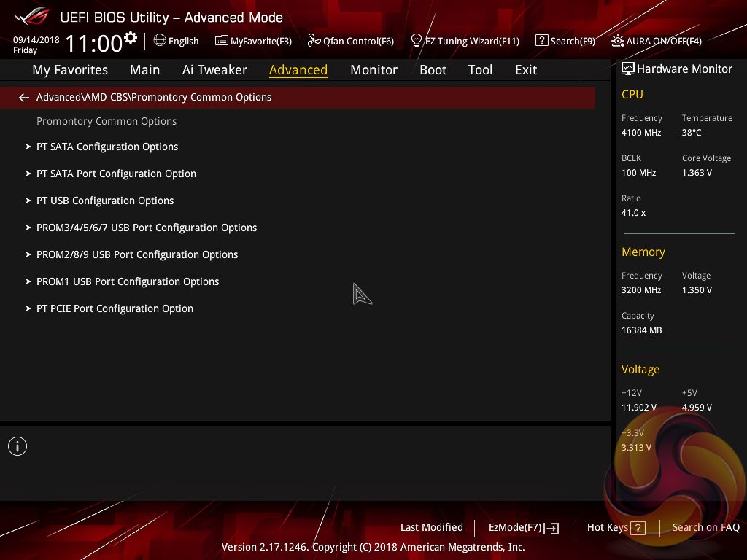Image resolution: width=747 pixels, height=560 pixels.
Task: Click the Promontory Common Options heading
Action: 107,122
